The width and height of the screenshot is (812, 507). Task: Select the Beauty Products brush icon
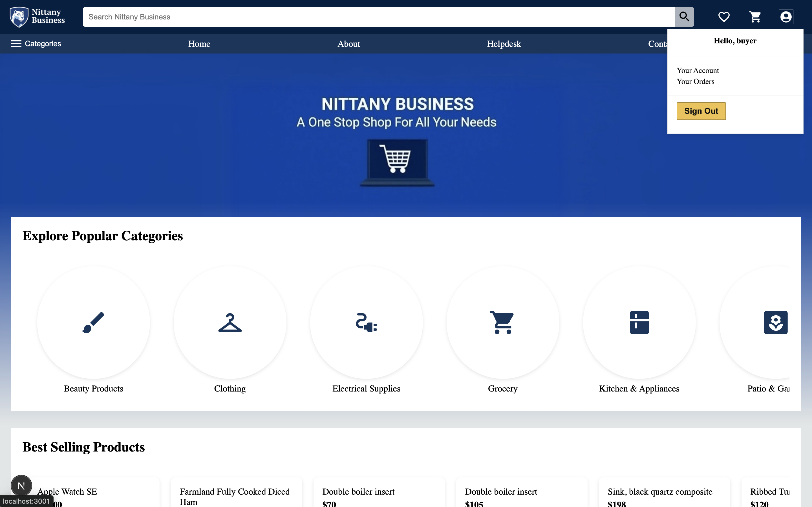click(93, 322)
